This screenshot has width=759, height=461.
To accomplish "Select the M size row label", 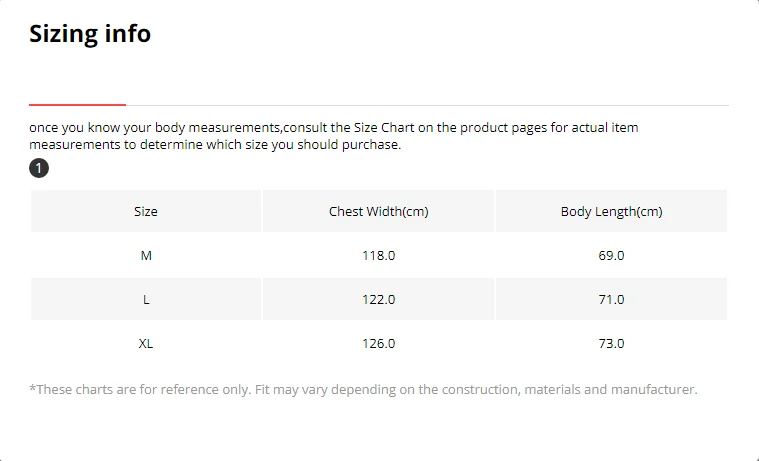I will pos(146,255).
